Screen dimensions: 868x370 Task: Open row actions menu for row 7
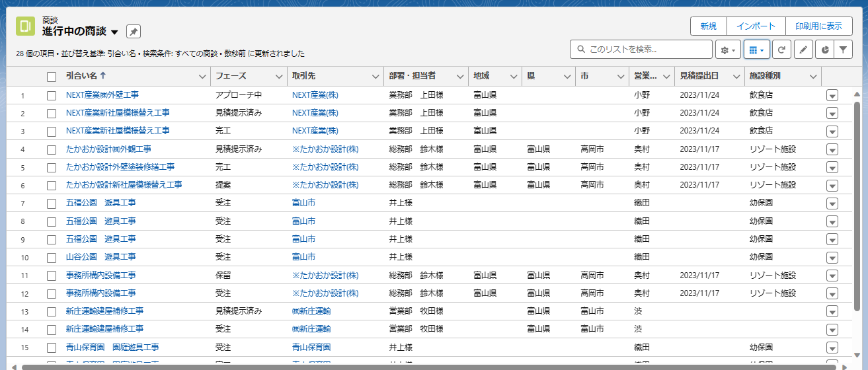tap(832, 203)
